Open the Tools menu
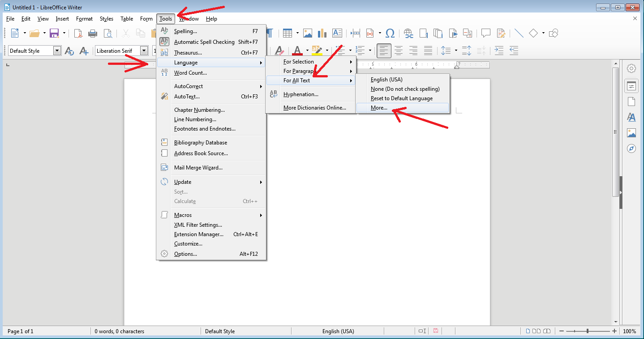Screen dimensions: 644x339 point(166,19)
